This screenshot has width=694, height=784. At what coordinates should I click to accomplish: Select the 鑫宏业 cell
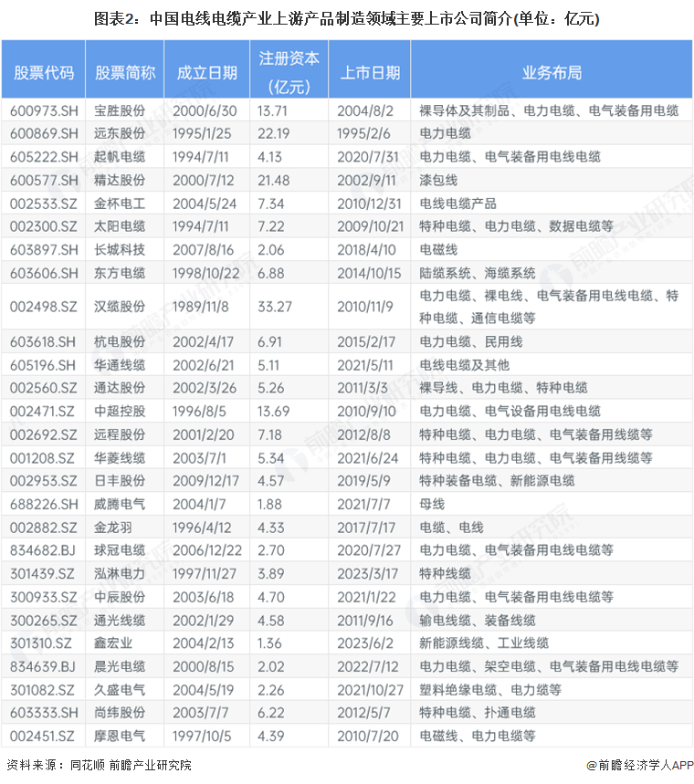pyautogui.click(x=113, y=643)
